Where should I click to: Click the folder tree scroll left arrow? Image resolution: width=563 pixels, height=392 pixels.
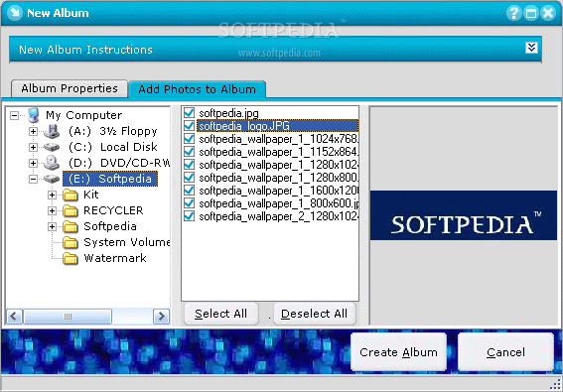15,317
